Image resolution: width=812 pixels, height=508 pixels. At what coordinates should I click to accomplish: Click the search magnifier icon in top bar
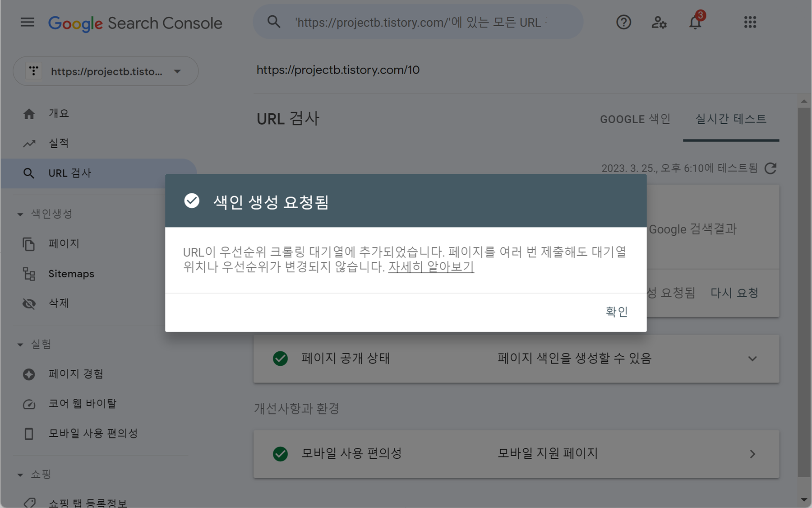pyautogui.click(x=274, y=22)
